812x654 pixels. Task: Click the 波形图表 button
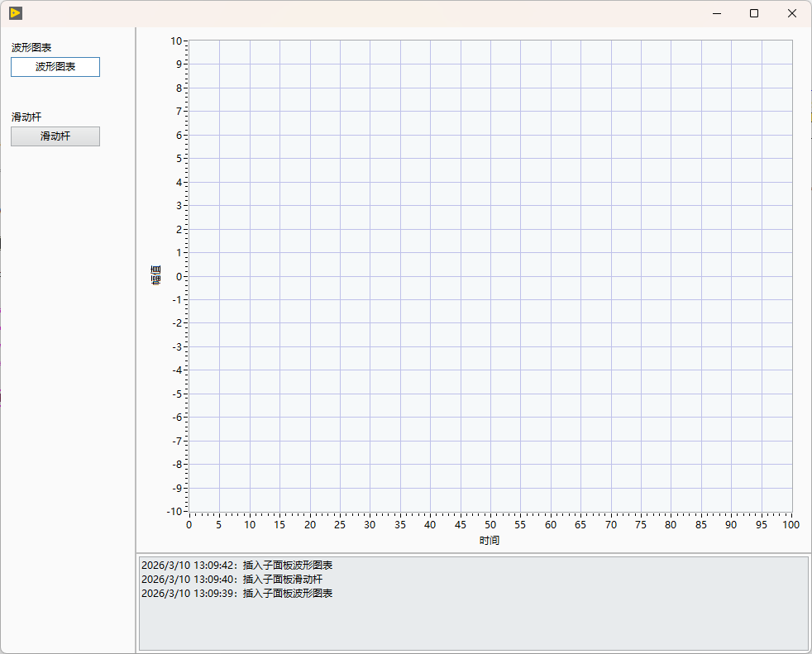55,67
